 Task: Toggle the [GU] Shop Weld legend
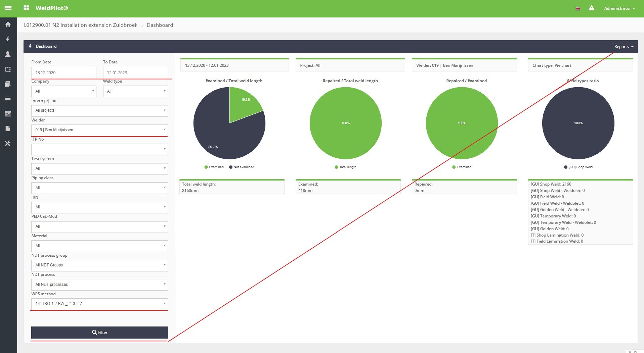tap(578, 167)
